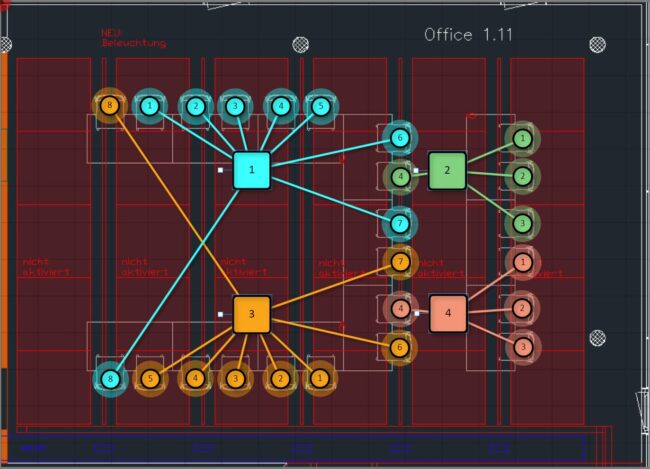
Task: Click white handle left of node 1
Action: coord(221,170)
